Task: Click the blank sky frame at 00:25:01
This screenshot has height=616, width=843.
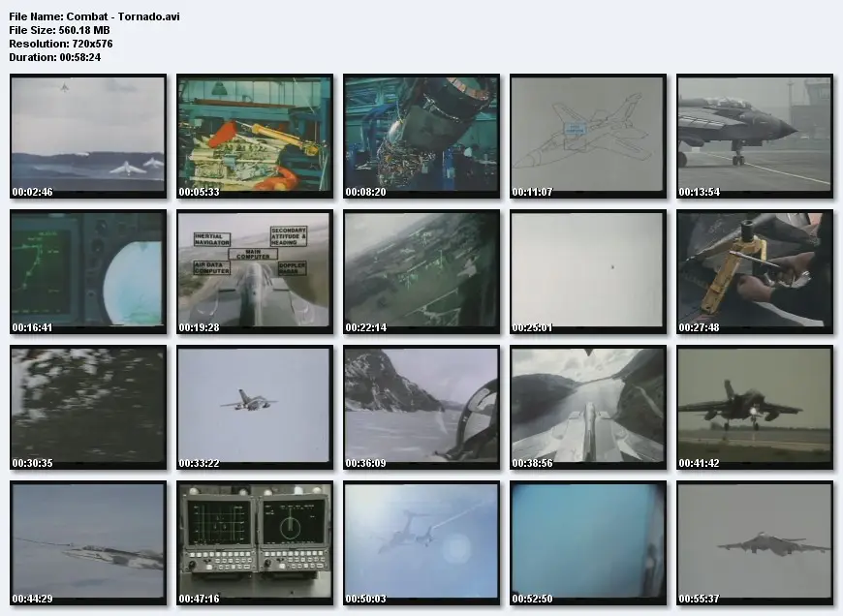Action: (588, 271)
